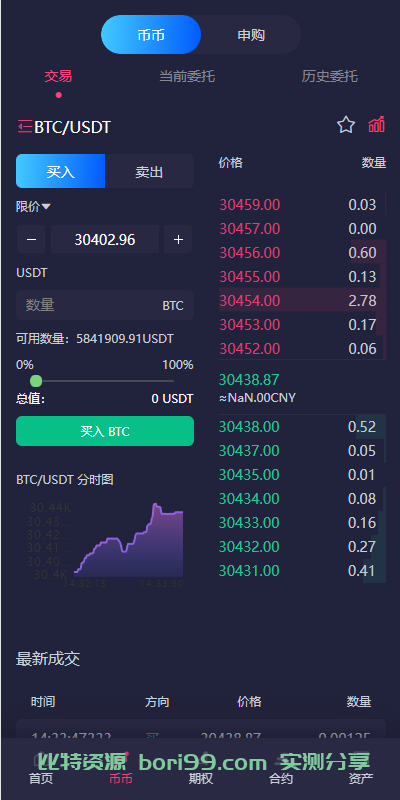Go to 首页 in bottom navigation

[41, 778]
